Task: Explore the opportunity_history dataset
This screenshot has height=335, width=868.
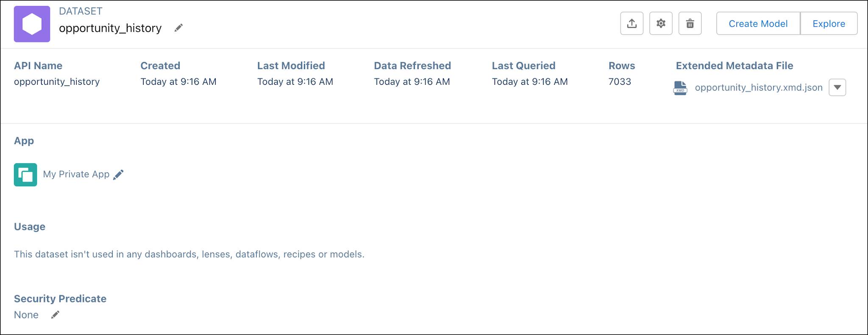Action: pos(829,24)
